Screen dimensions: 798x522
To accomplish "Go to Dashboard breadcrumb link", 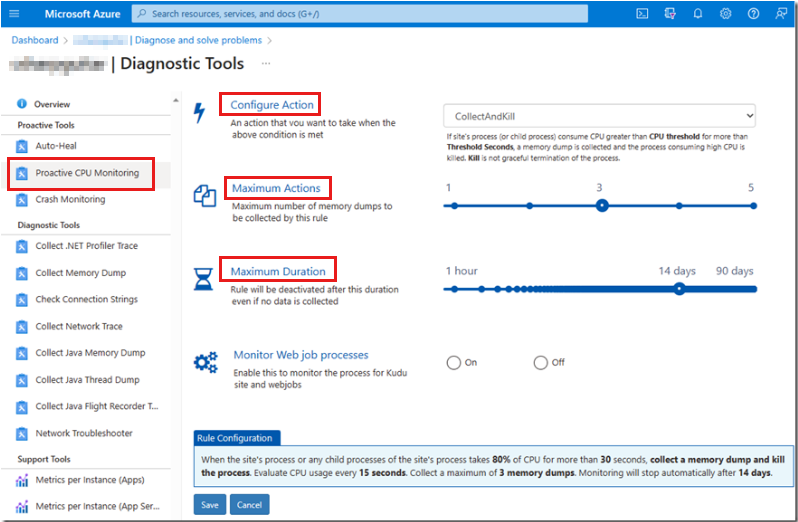I will [35, 40].
